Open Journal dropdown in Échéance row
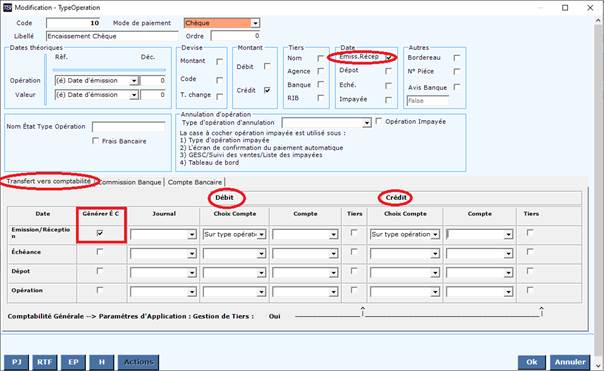Viewport: 604px width, 371px height. 192,253
